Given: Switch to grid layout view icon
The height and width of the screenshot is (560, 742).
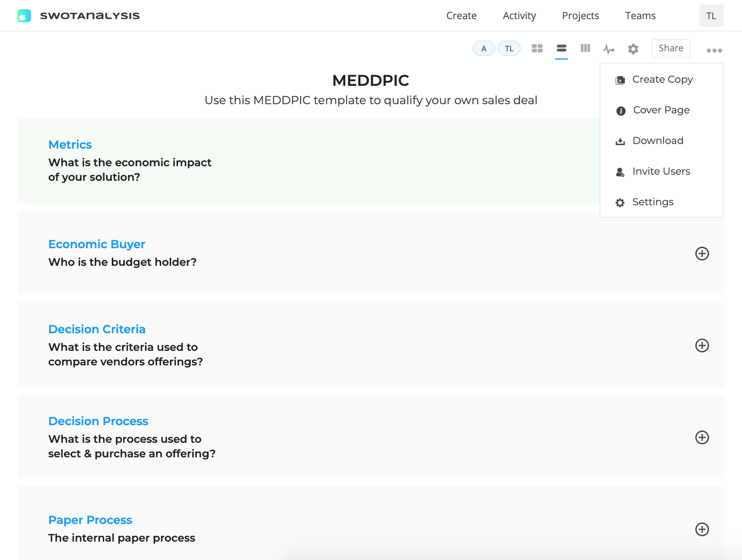Looking at the screenshot, I should pos(537,48).
